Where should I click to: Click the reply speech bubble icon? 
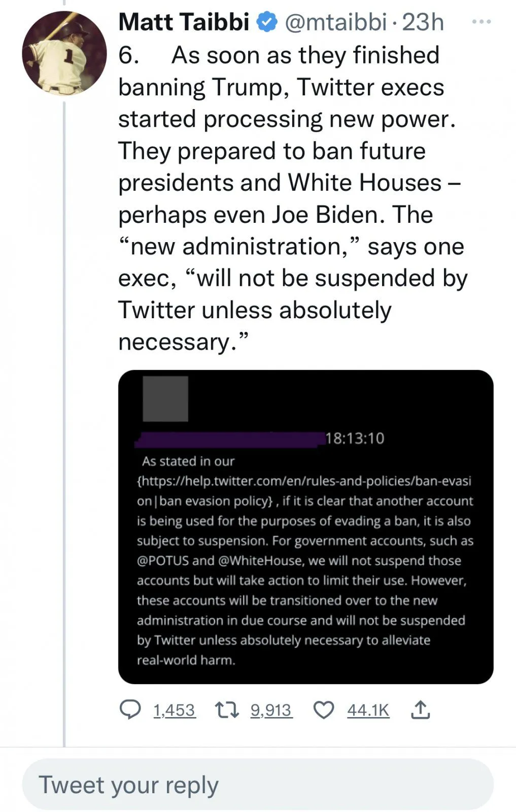[130, 709]
